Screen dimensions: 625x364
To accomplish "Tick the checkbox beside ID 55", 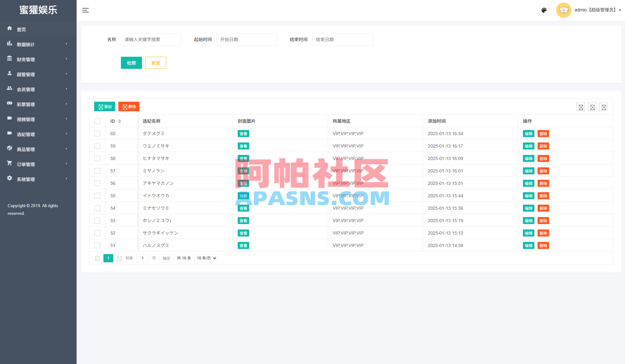I will [97, 196].
